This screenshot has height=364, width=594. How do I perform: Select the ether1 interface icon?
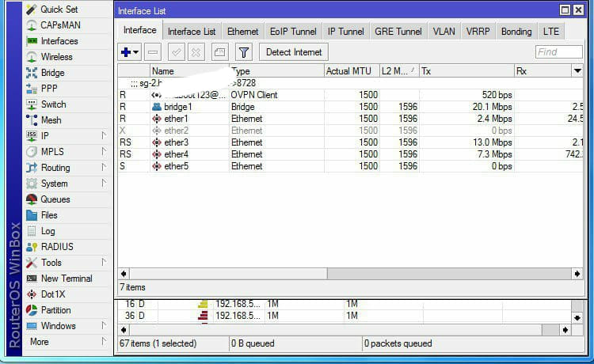(x=157, y=119)
